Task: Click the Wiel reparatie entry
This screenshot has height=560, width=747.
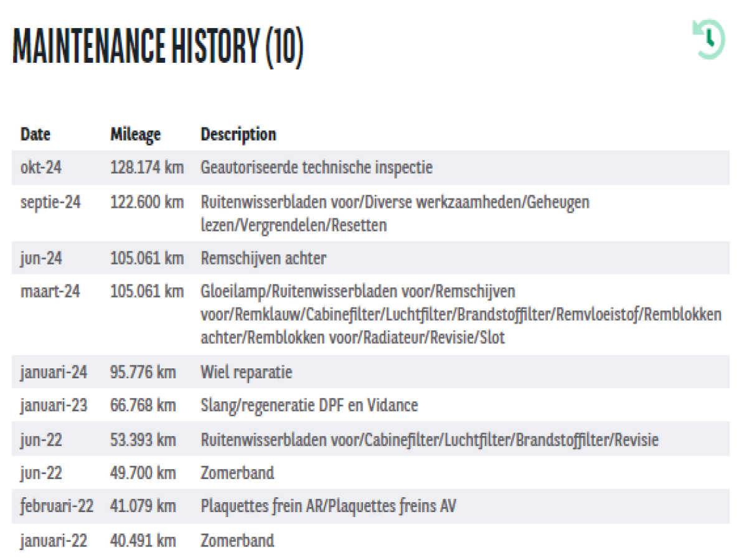Action: tap(246, 373)
